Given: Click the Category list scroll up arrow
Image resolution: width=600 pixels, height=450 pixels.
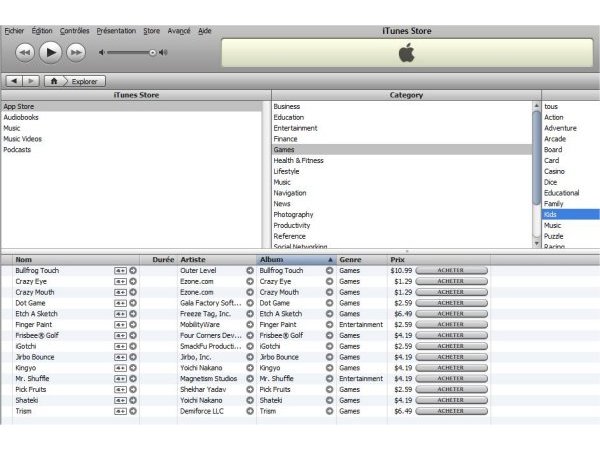Looking at the screenshot, I should tap(536, 106).
